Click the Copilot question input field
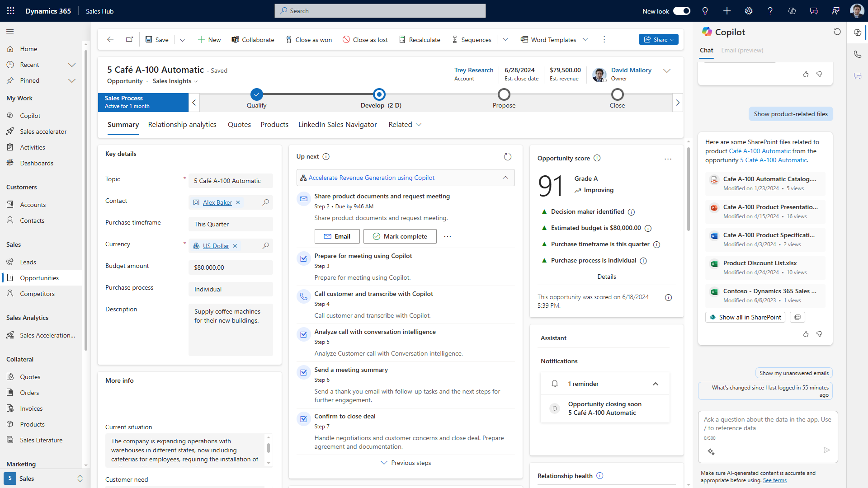 tap(765, 425)
